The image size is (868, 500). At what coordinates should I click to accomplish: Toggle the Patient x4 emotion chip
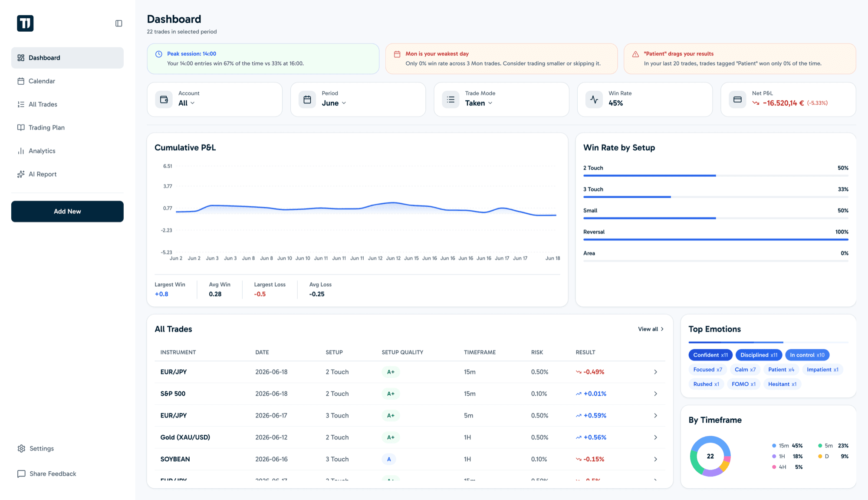pos(781,370)
